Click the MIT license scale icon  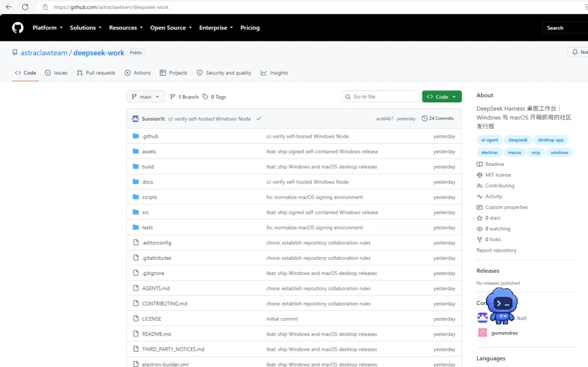click(x=479, y=175)
